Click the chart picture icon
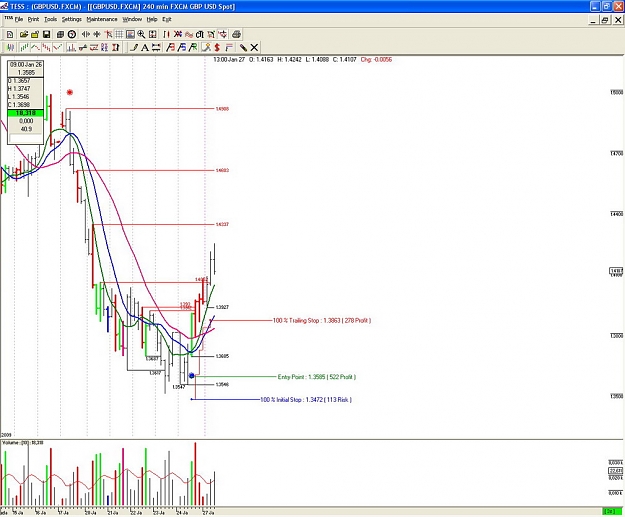 (x=130, y=34)
